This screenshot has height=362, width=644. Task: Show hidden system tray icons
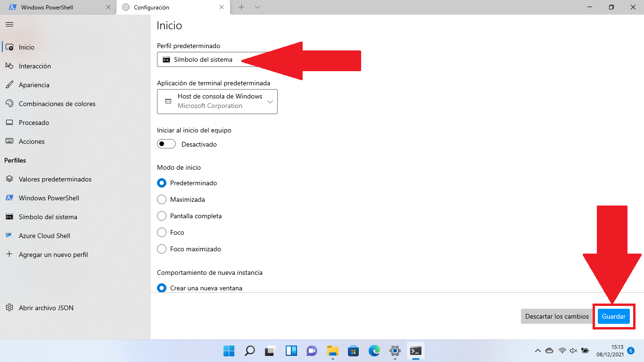[537, 351]
